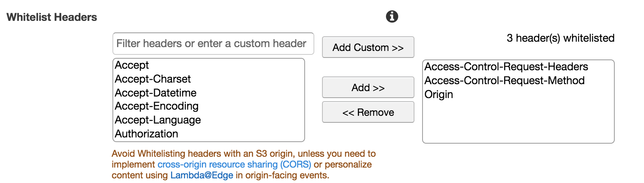Pick the Accept-Language header entry
Viewport: 644px width, 183px height.
209,120
